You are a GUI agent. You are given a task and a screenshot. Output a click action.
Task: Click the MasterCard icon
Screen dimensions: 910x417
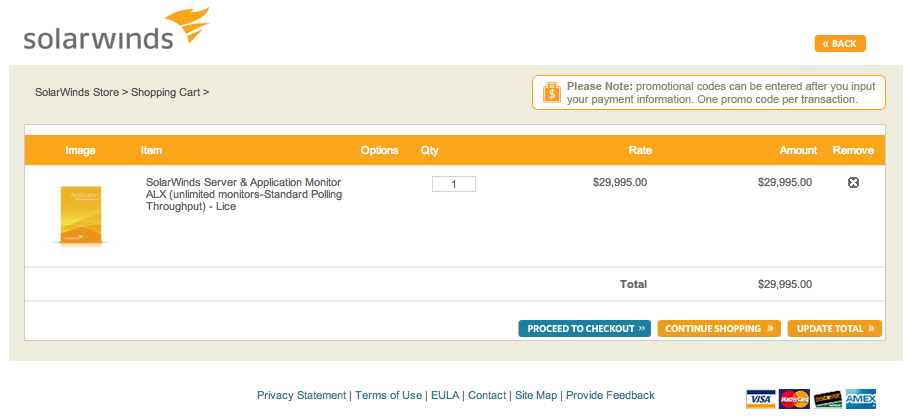(x=794, y=398)
